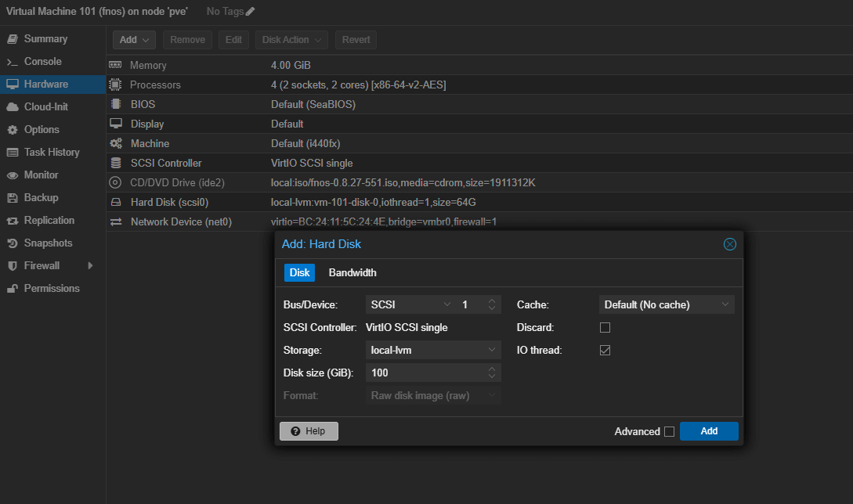Screen dimensions: 853x504
Task: Open the Bus/Device SCSI dropdown
Action: (410, 304)
